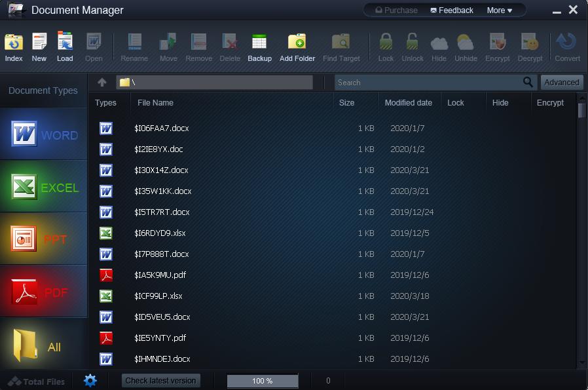Select file $I5TR7RT.docx

[162, 212]
